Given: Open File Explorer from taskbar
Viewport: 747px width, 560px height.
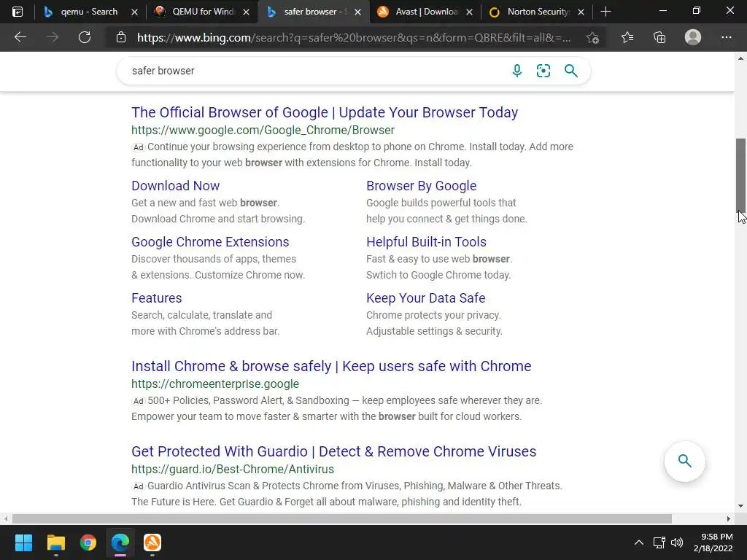Looking at the screenshot, I should (x=55, y=542).
